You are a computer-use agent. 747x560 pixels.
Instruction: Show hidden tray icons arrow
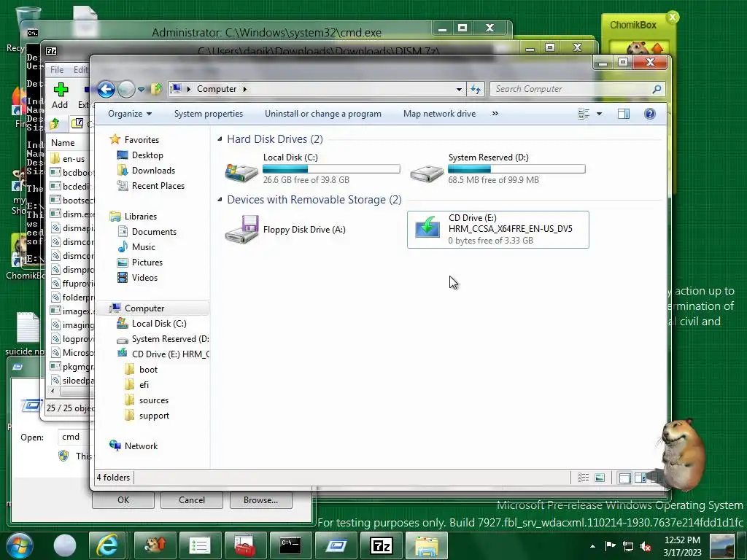592,546
